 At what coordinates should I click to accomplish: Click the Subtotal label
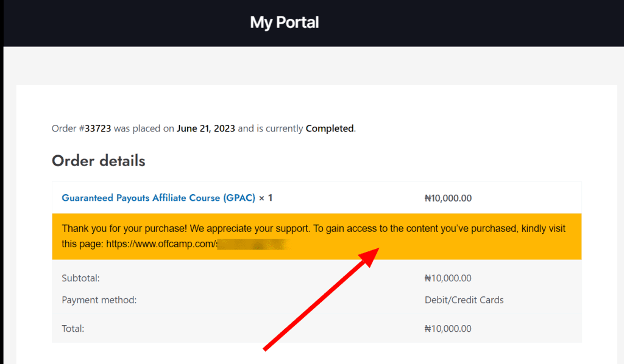click(80, 278)
